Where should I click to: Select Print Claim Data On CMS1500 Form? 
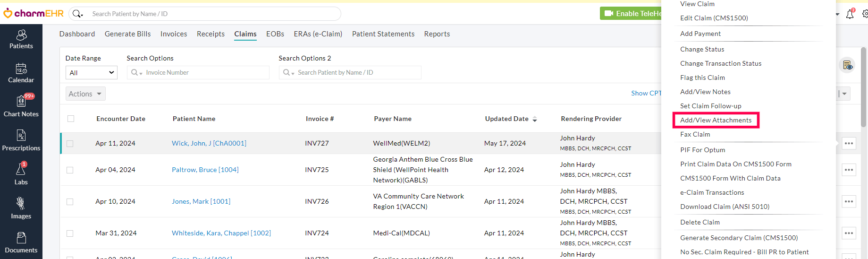[x=736, y=164]
